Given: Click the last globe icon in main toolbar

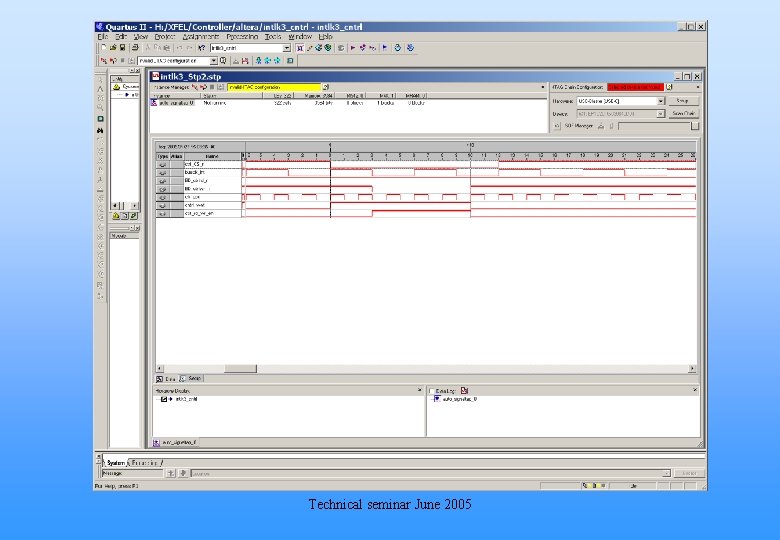Looking at the screenshot, I should [410, 48].
